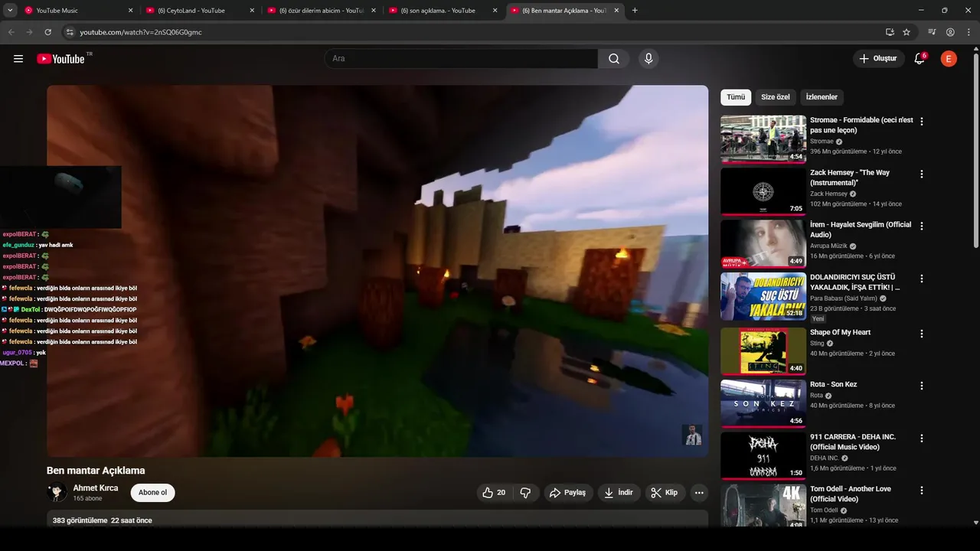Open the Ahmet Kırca channel name link
This screenshot has height=551, width=980.
pos(96,487)
